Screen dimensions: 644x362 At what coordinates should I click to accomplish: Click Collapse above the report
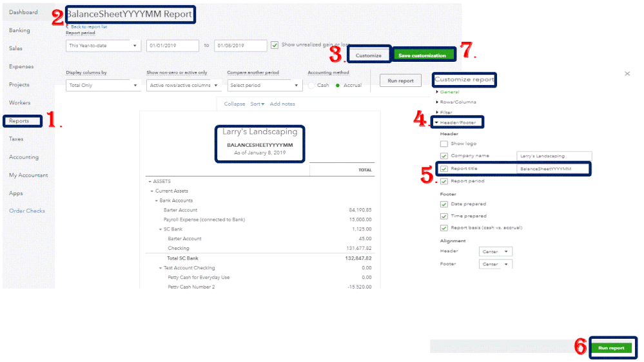235,104
